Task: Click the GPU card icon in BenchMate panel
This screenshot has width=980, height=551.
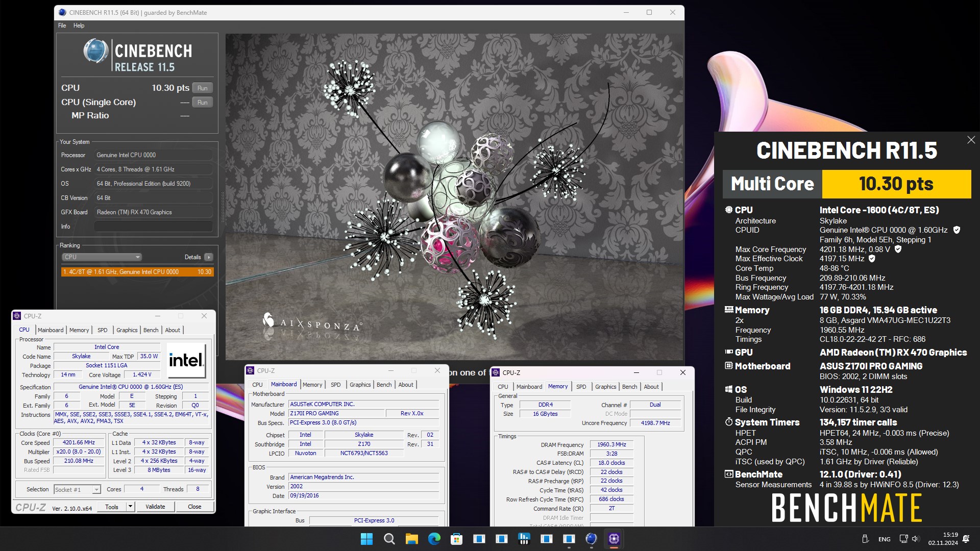Action: (729, 352)
